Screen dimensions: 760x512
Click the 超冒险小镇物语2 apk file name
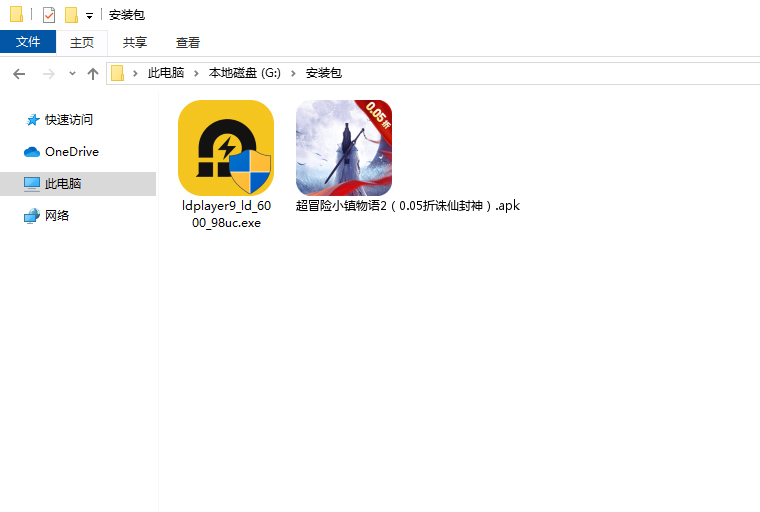point(408,206)
